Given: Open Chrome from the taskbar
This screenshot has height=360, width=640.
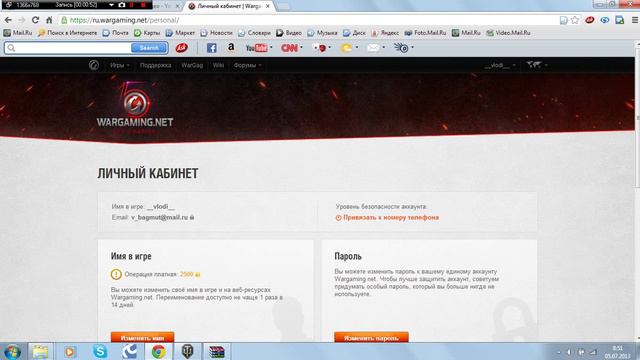Looking at the screenshot, I should point(158,351).
